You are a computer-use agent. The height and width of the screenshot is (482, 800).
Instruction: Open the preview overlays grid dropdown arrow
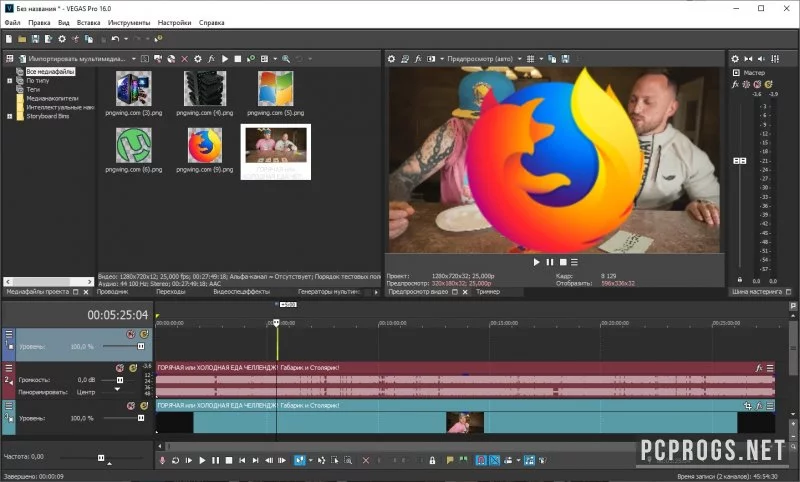coord(541,59)
